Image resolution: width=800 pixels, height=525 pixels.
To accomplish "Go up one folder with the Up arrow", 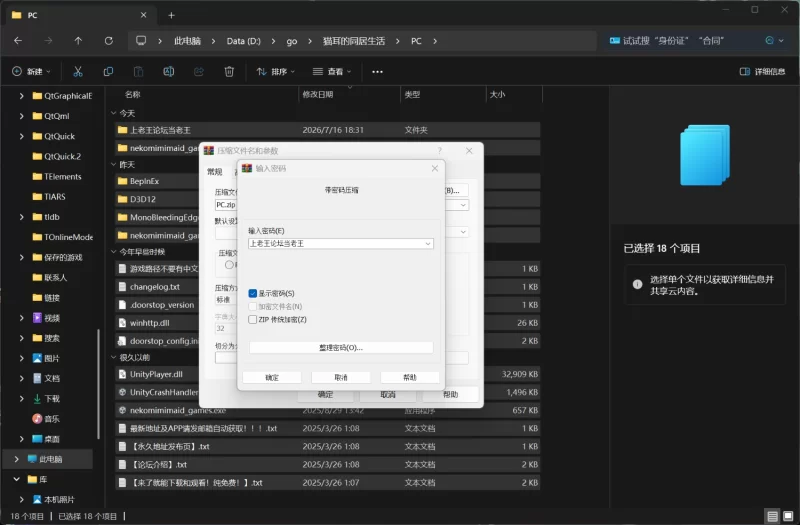I will pos(78,41).
